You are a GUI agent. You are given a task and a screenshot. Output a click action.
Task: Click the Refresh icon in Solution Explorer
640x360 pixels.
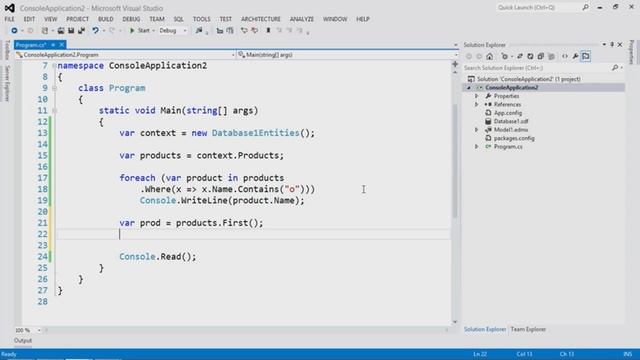530,56
